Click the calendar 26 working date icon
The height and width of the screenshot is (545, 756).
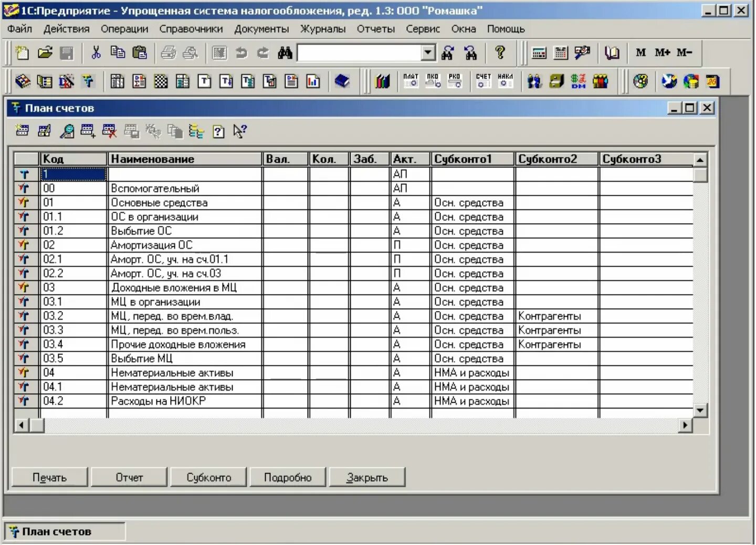coord(712,81)
